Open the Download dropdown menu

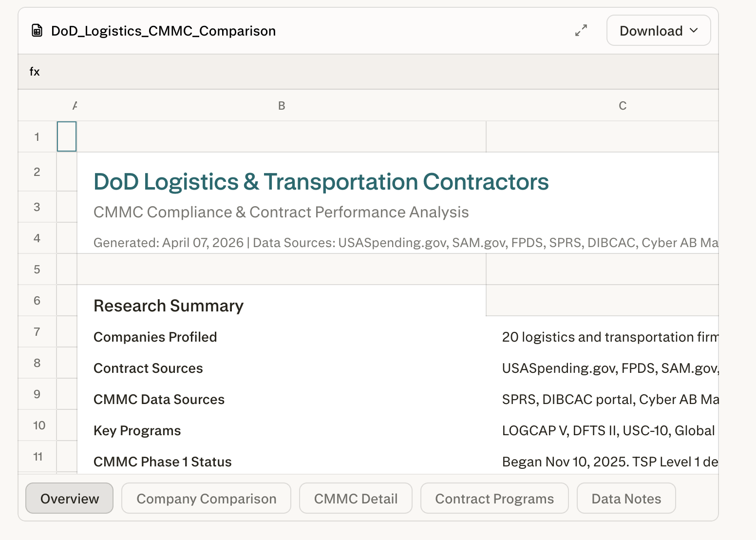[x=658, y=31]
